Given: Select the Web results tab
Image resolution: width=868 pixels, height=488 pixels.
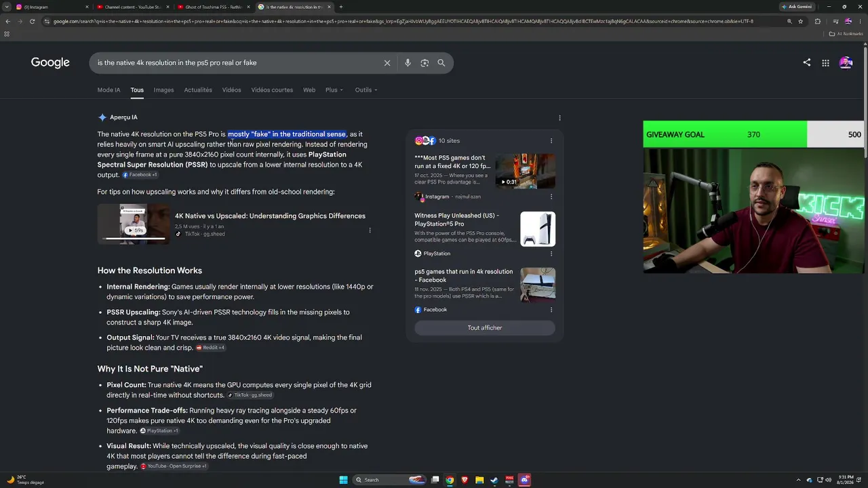Looking at the screenshot, I should 309,90.
